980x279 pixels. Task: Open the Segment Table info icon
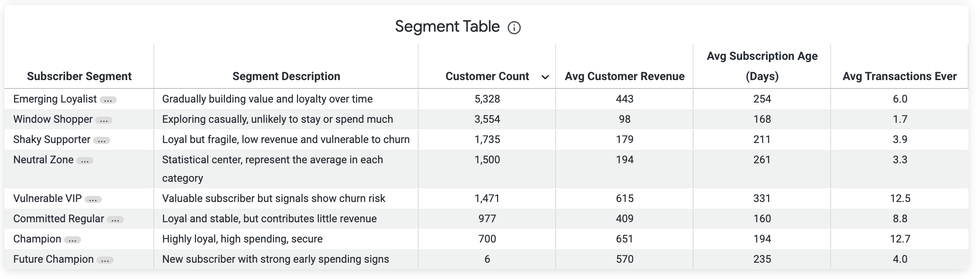(514, 28)
